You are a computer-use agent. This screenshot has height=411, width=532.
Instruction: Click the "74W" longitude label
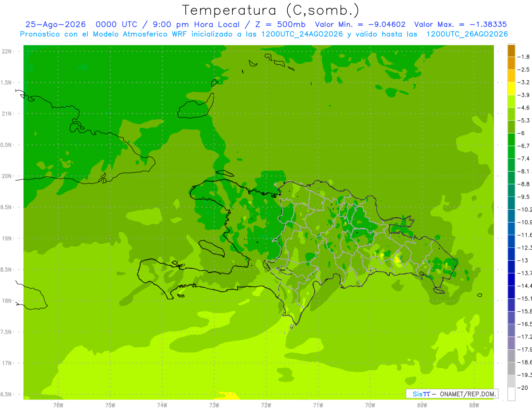pyautogui.click(x=162, y=405)
